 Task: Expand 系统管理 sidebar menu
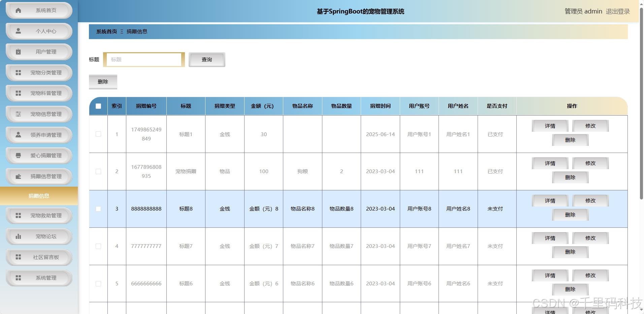tap(39, 278)
